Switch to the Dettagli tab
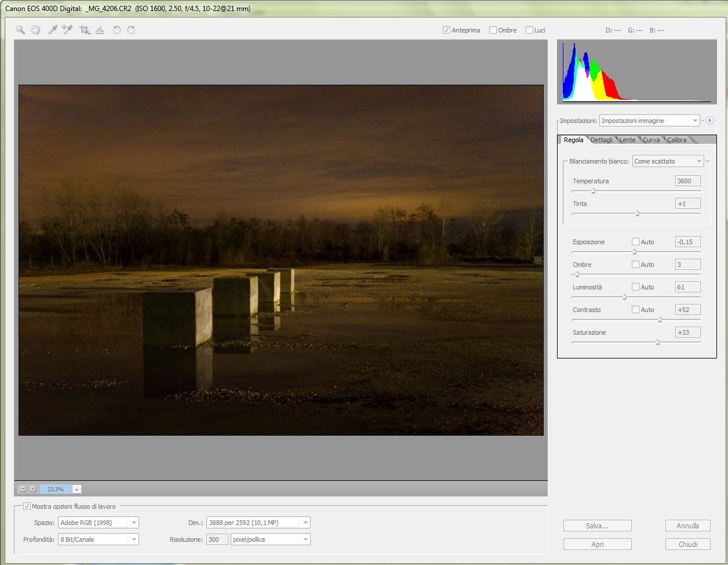728x565 pixels. pos(601,140)
